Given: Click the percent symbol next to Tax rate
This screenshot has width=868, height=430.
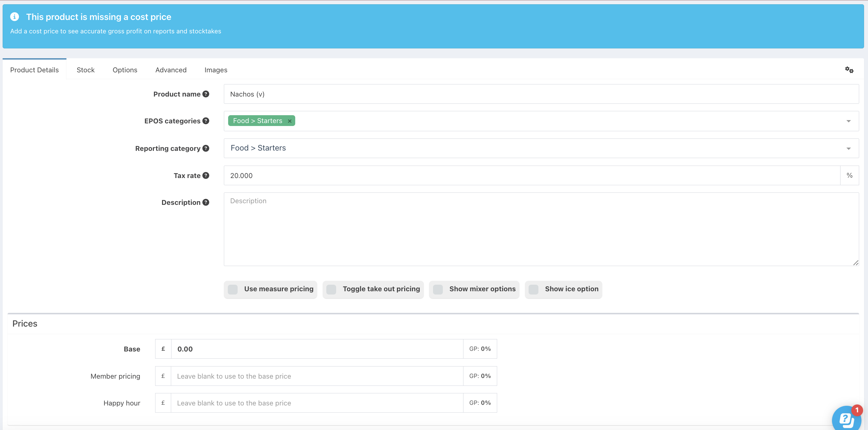Looking at the screenshot, I should (x=849, y=175).
